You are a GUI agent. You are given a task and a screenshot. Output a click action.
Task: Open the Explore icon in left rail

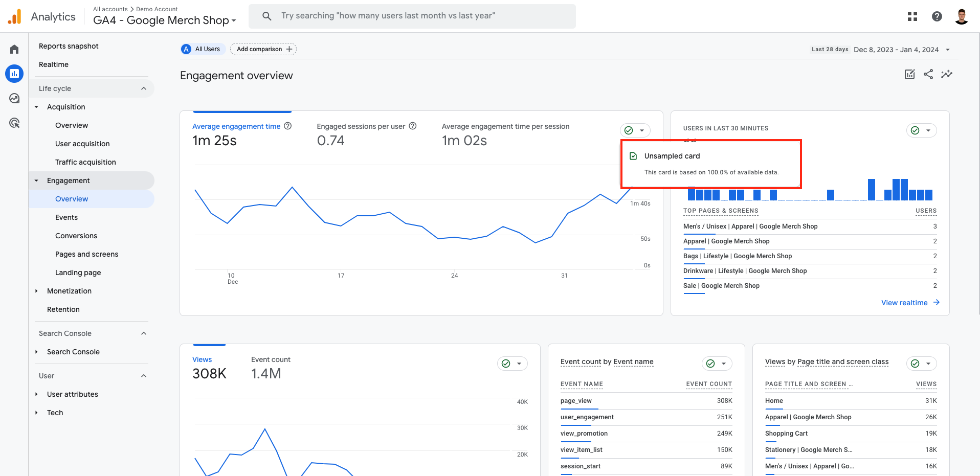coord(14,98)
